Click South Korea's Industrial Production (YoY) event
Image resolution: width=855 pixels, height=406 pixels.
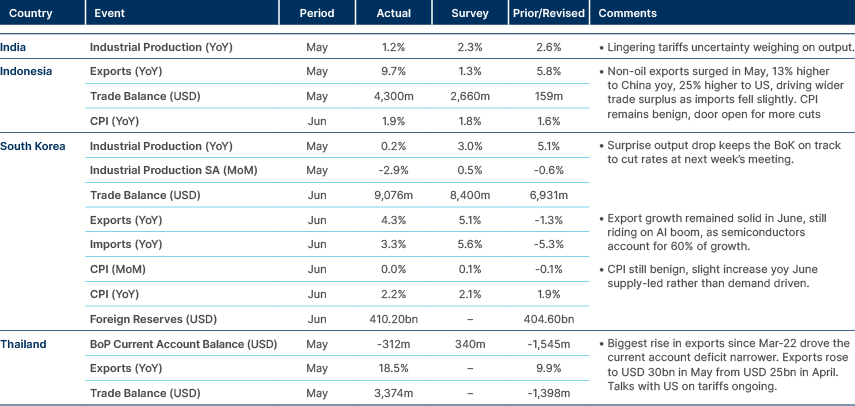click(161, 146)
